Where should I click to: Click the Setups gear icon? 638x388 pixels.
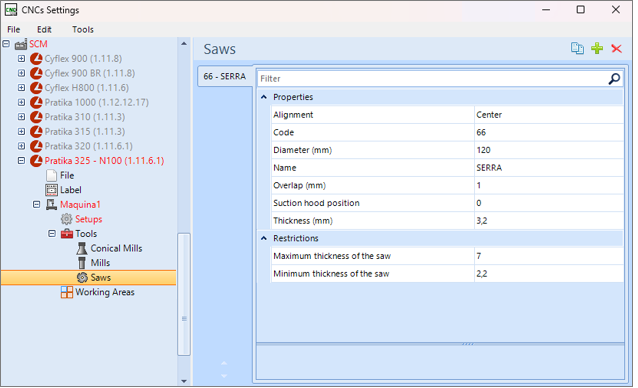click(66, 219)
